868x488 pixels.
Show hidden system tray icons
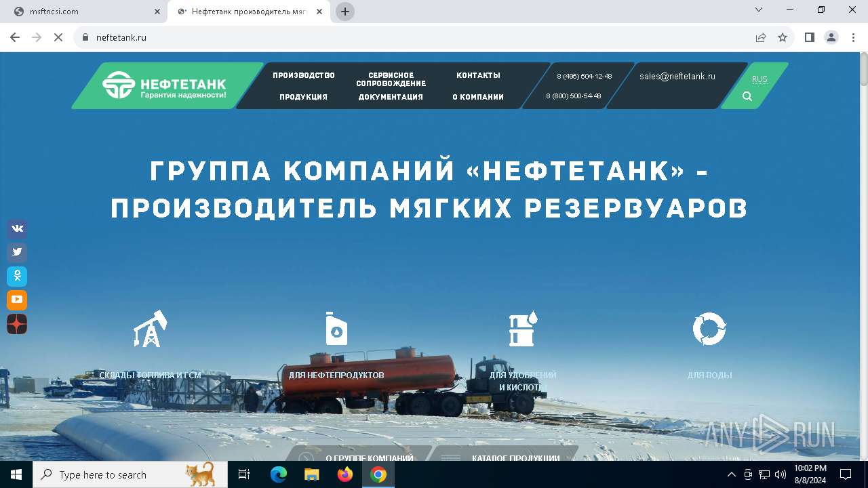click(731, 474)
